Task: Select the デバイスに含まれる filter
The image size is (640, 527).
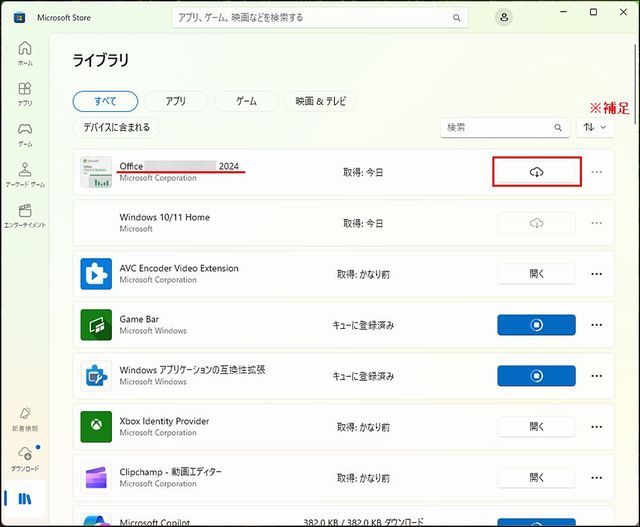Action: [117, 127]
